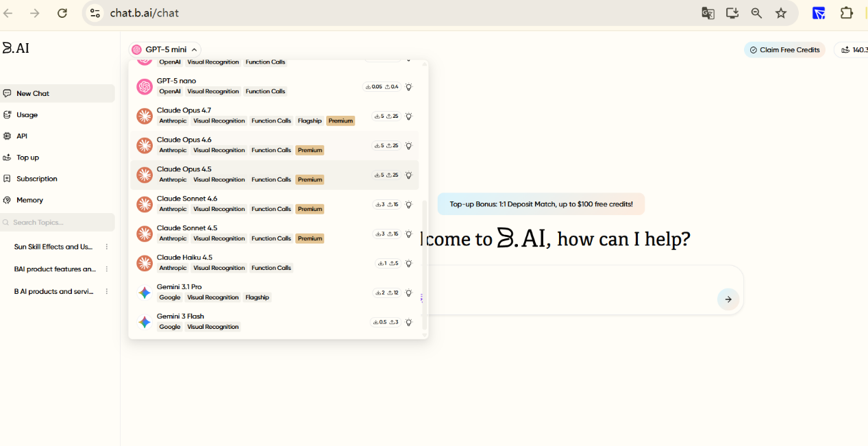Click lightbulb icon on Claude Opus 4.5 row

409,175
